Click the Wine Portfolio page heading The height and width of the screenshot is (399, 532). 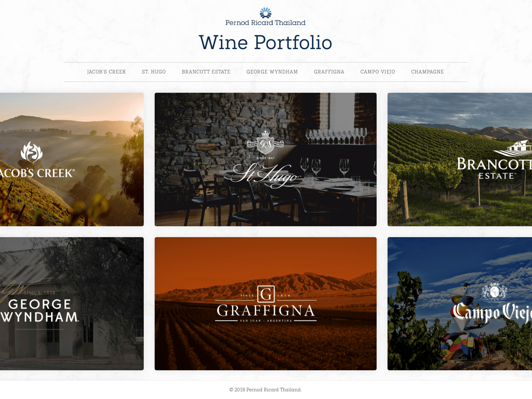coord(266,43)
